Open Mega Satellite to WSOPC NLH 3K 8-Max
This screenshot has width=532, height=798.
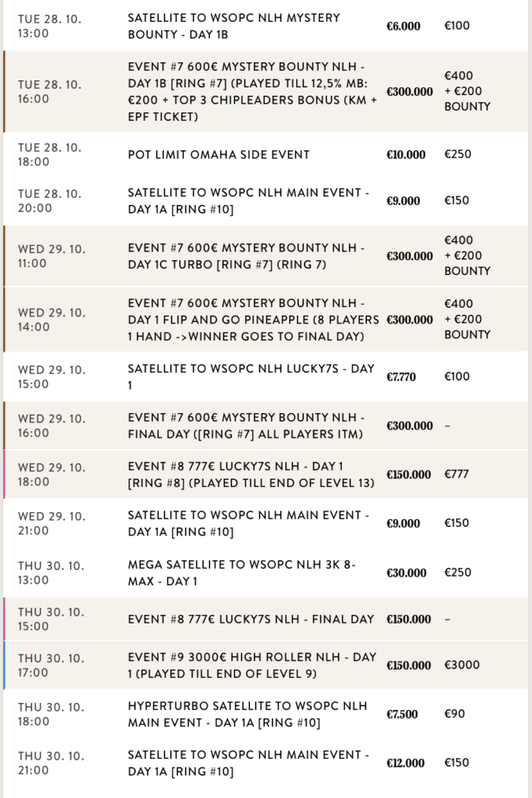pos(241,573)
